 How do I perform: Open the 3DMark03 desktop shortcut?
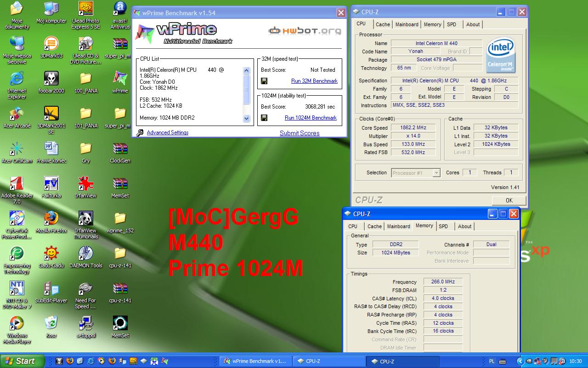point(51,48)
